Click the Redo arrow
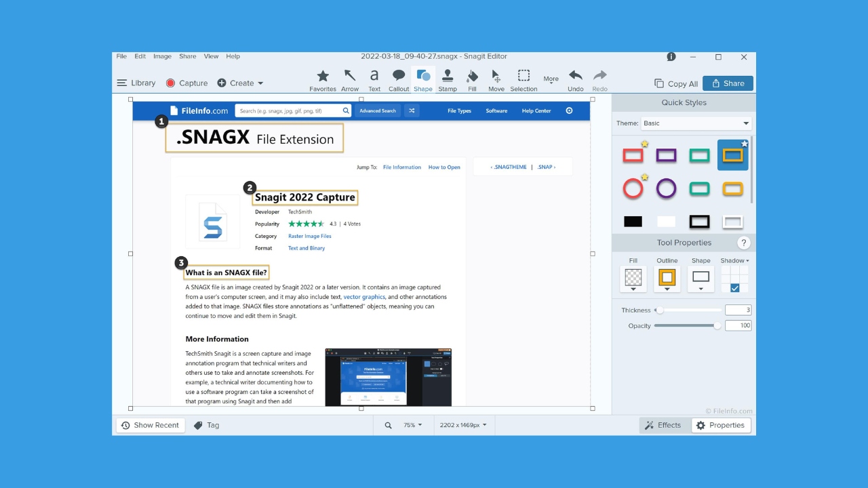 point(599,80)
